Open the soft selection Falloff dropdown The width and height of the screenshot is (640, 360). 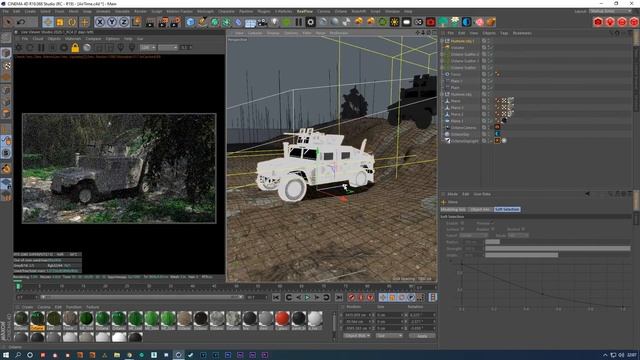(x=473, y=236)
